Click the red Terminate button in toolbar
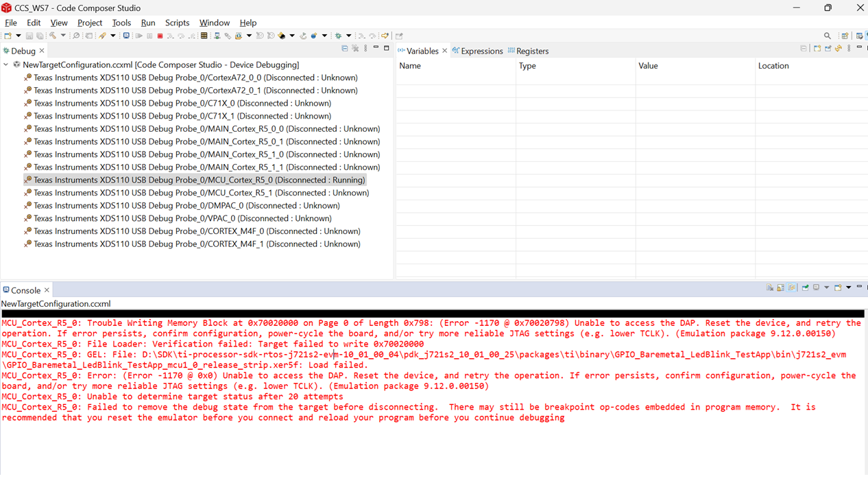868x494 pixels. 160,36
